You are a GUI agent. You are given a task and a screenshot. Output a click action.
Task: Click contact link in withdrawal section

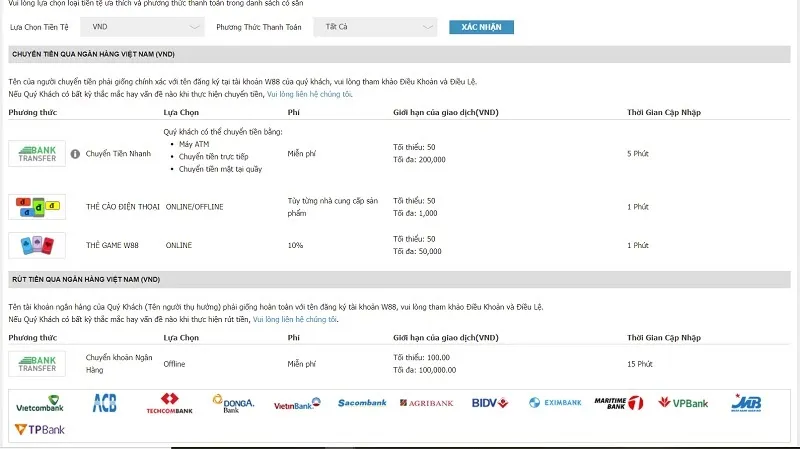[295, 319]
